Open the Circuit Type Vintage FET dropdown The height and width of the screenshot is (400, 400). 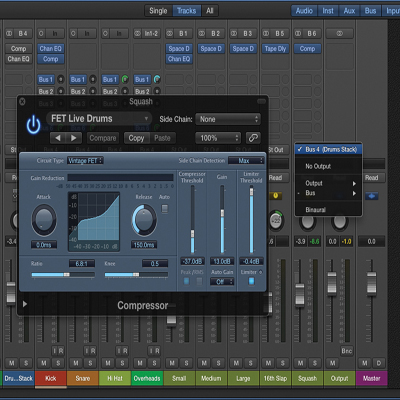pos(85,161)
